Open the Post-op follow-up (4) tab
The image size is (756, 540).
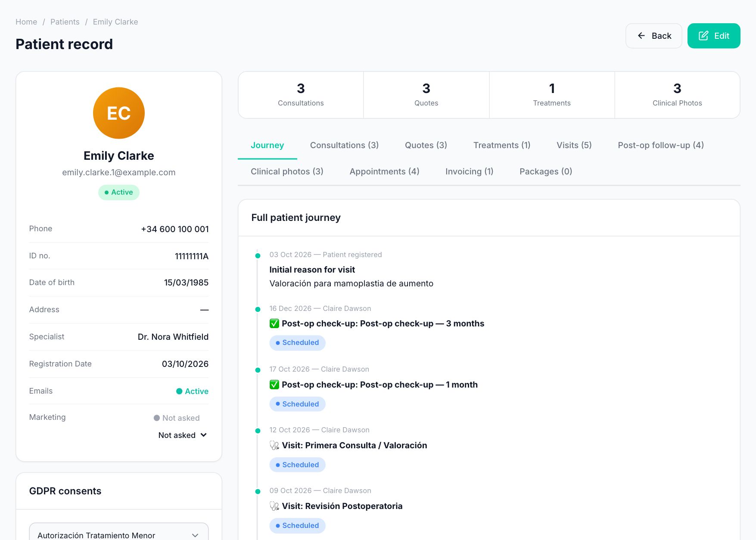click(661, 146)
